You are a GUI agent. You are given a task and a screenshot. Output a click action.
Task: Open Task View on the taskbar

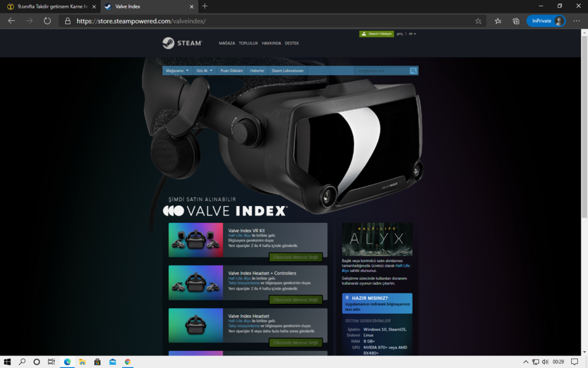pos(52,361)
